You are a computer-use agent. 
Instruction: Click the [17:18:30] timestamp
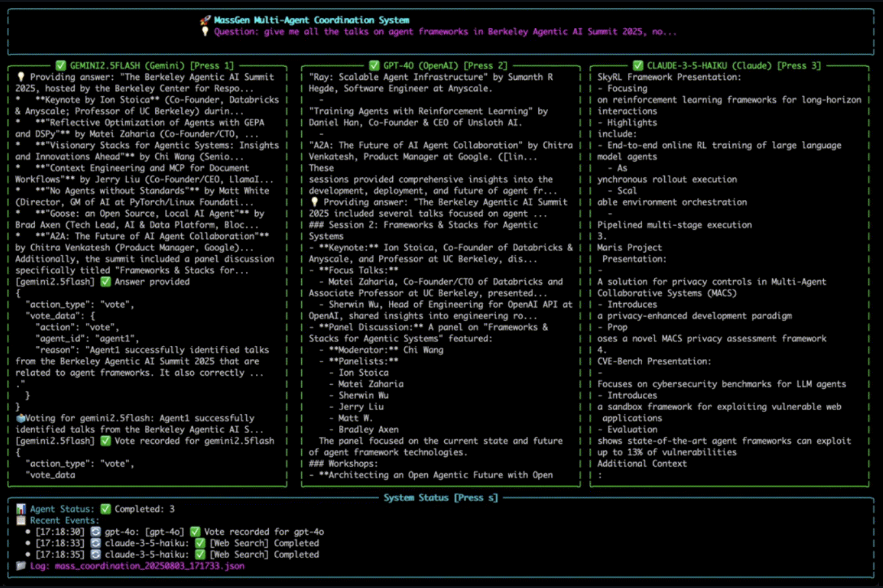[x=60, y=532]
